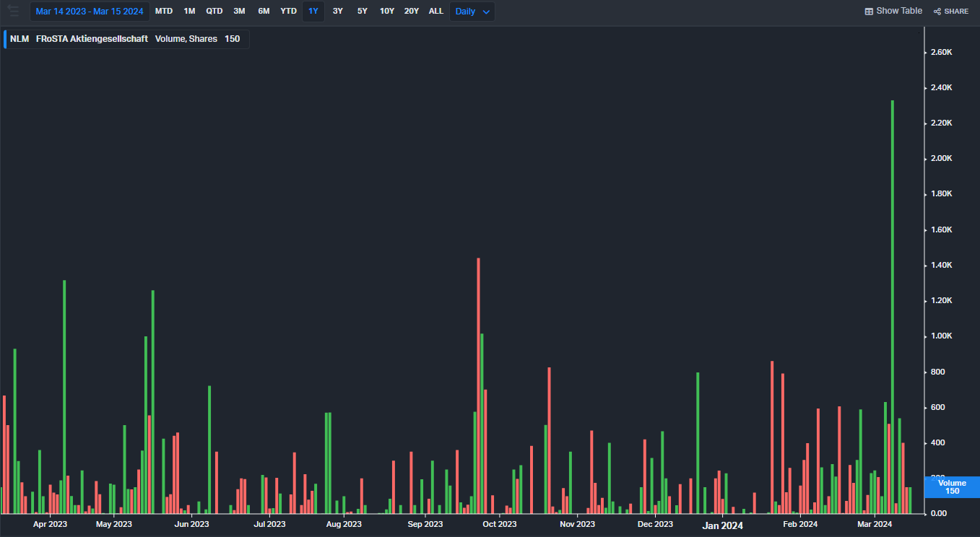Click the Nov 2023 axis label

(578, 524)
